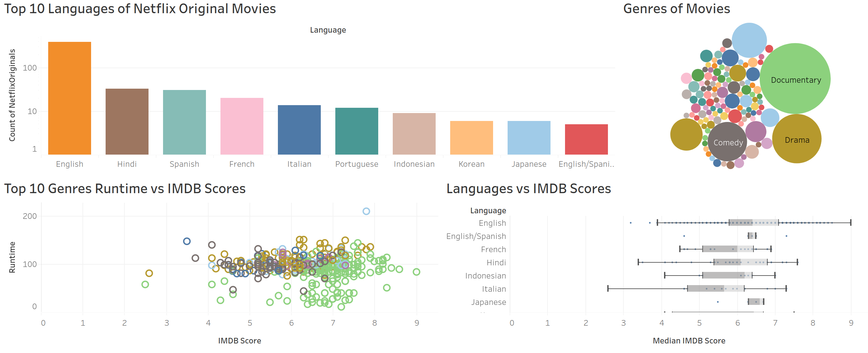This screenshot has height=353, width=868.
Task: Select the English box plot box
Action: coord(754,222)
